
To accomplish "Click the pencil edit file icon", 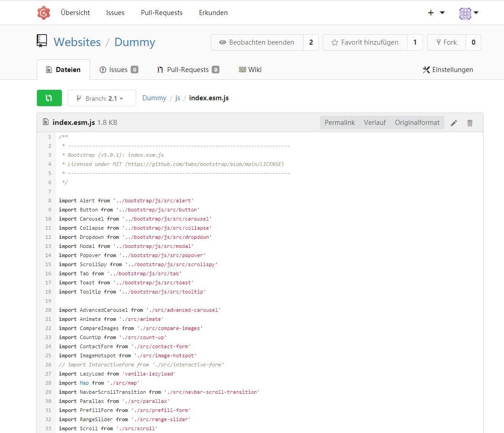I will click(453, 123).
